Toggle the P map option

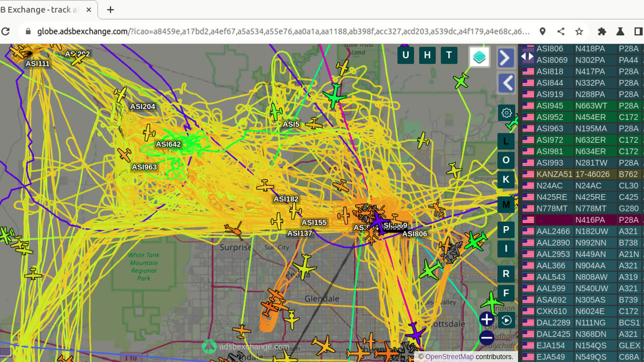[506, 230]
